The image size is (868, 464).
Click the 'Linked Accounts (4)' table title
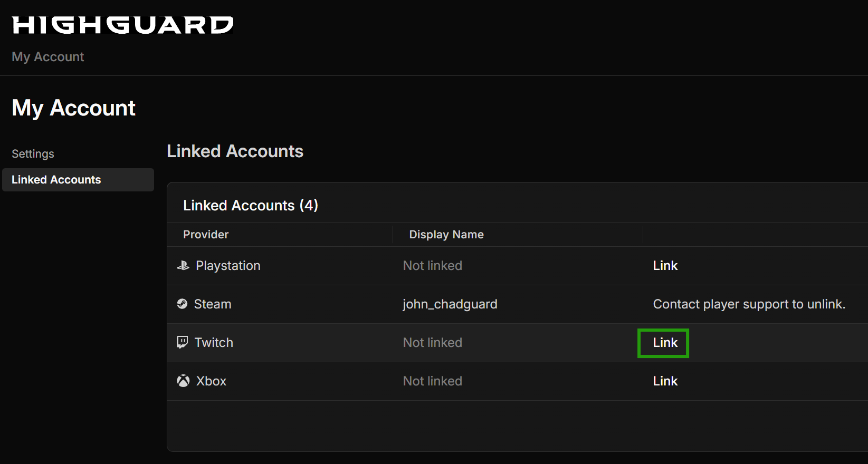250,206
